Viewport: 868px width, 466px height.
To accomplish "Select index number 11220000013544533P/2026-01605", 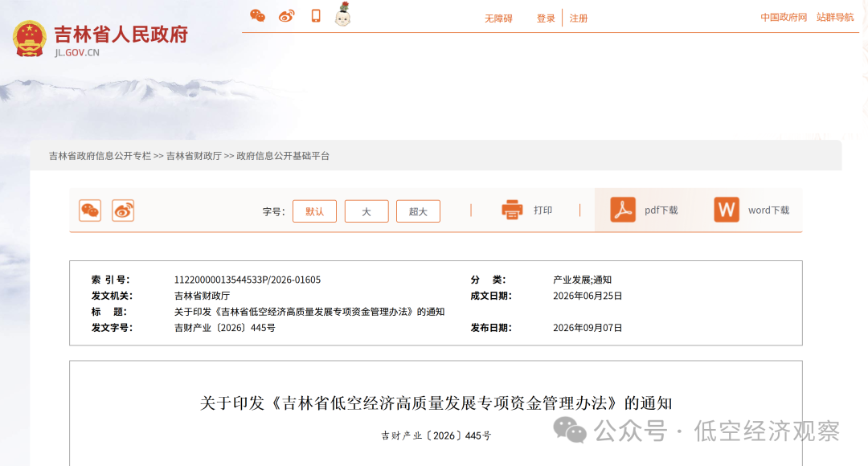I will (x=248, y=280).
